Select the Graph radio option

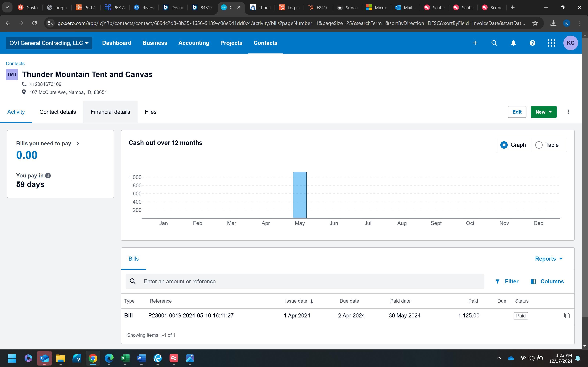[x=504, y=145]
